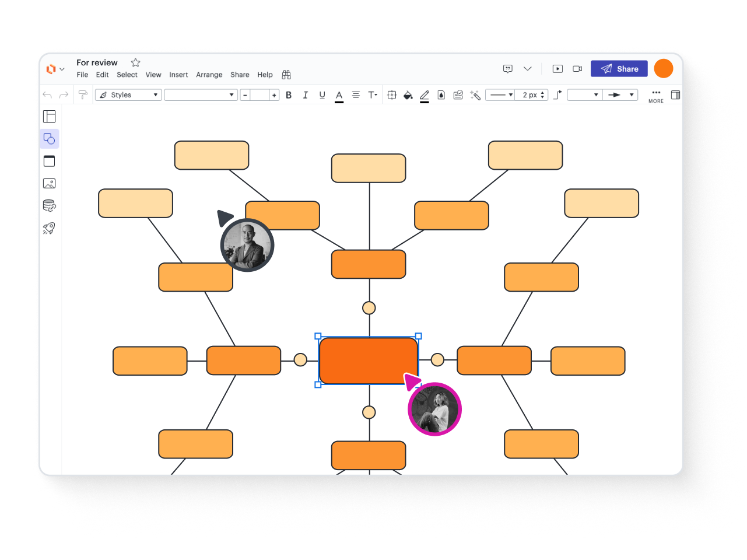This screenshot has height=560, width=747.
Task: Open the Arrange menu
Action: [x=209, y=75]
